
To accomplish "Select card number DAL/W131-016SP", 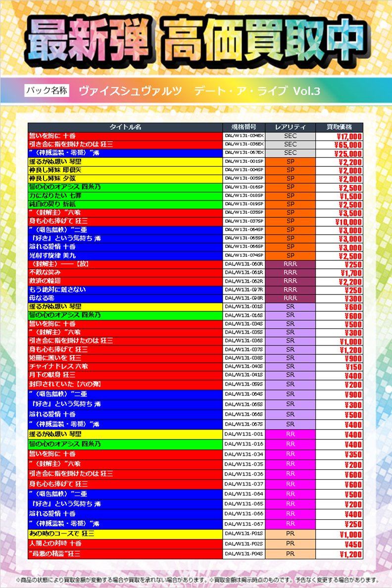I will coord(244,187).
